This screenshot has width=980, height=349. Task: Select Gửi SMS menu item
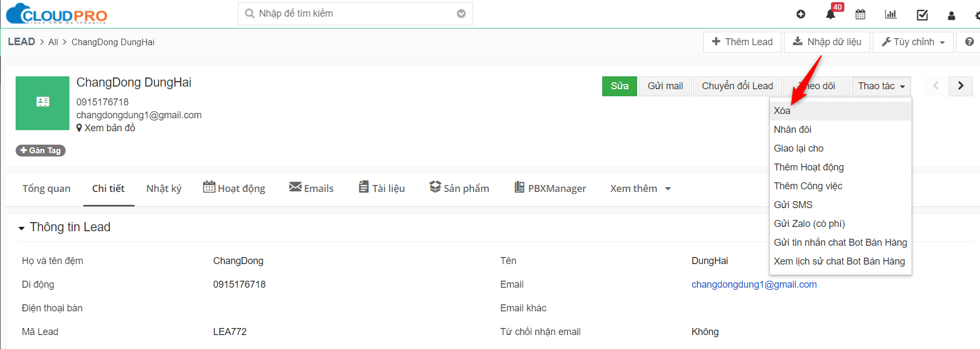coord(840,205)
